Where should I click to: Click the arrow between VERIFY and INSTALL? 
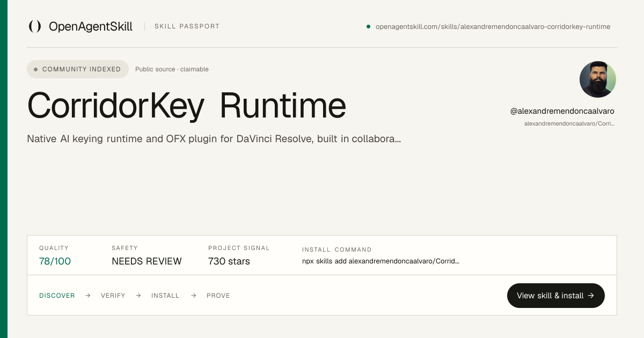coord(138,296)
